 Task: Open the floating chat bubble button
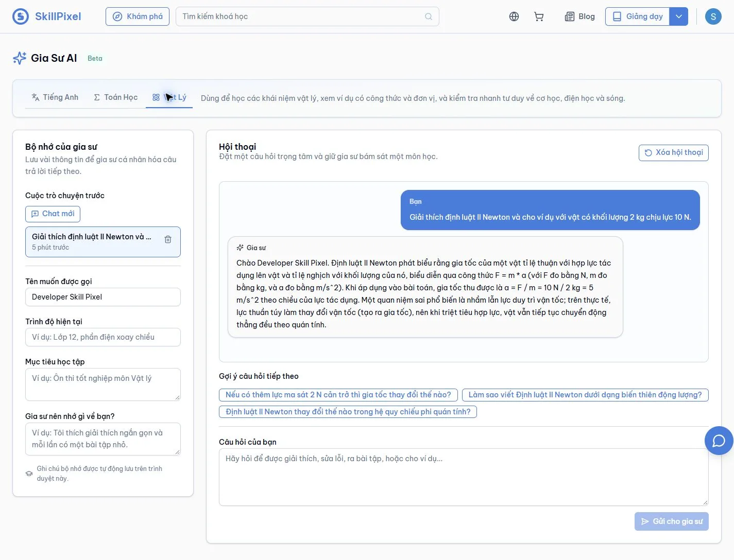[x=719, y=441]
